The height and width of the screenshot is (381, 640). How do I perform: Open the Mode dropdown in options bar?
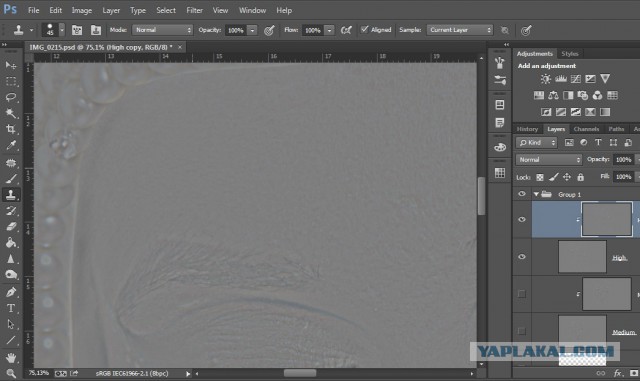162,30
